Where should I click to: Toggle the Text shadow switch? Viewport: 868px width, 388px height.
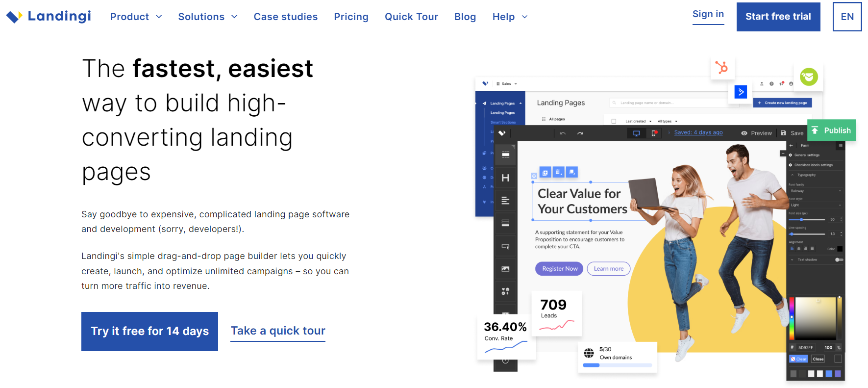(x=839, y=260)
